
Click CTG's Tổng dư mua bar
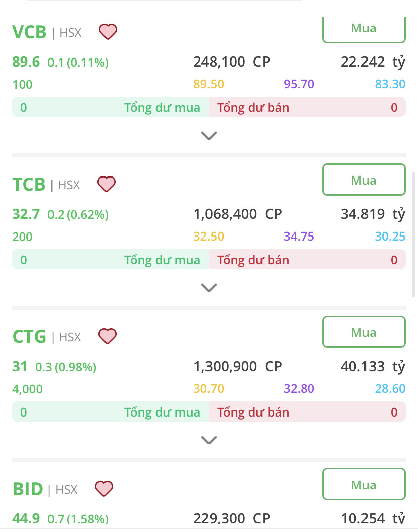click(111, 412)
